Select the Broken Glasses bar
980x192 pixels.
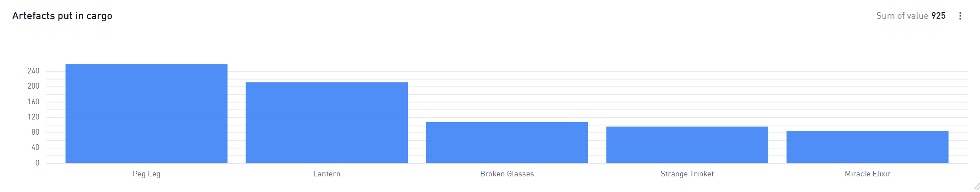click(x=507, y=142)
